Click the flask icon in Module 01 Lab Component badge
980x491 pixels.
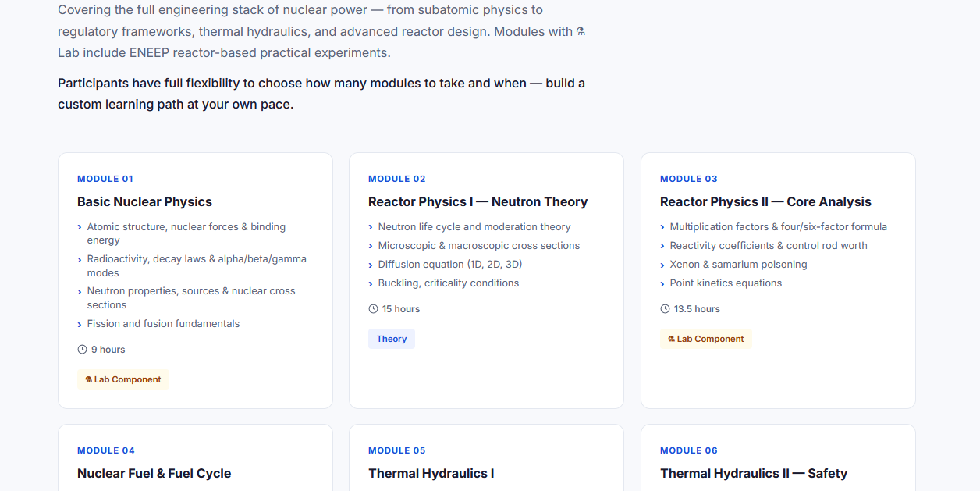pos(89,380)
